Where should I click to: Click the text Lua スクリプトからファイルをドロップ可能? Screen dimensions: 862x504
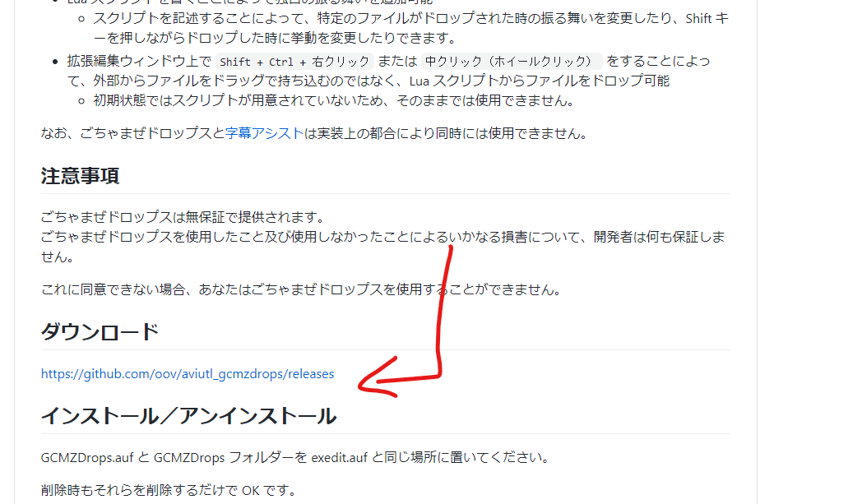540,81
